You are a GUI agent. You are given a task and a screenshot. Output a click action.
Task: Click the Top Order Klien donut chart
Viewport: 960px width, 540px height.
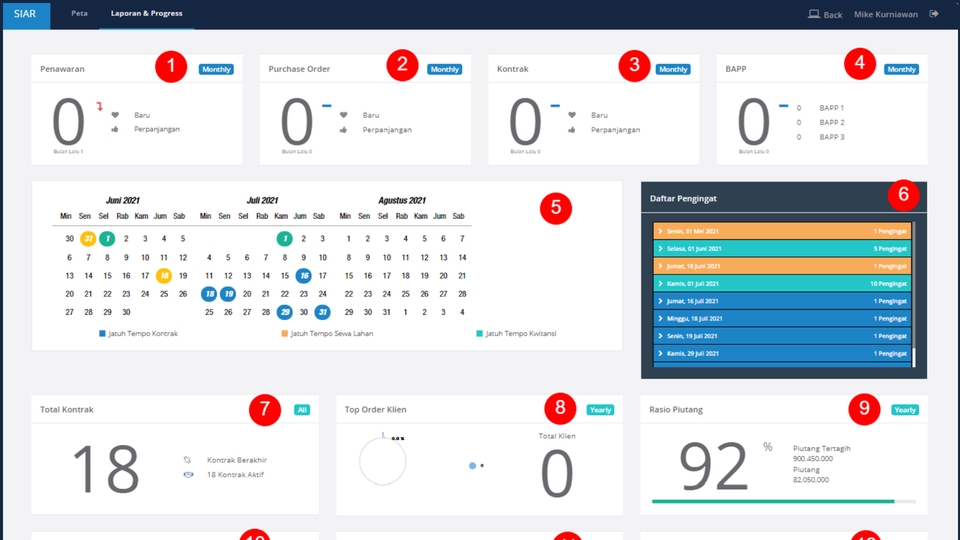383,462
